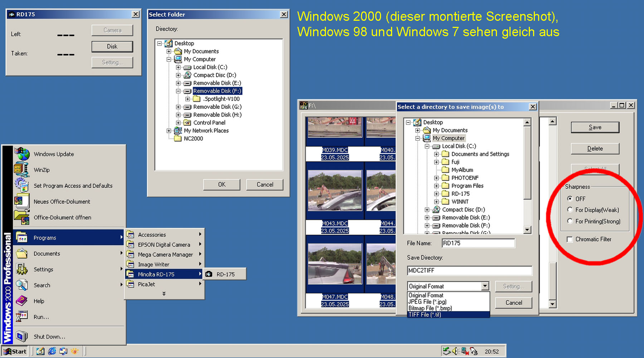The image size is (644, 358).
Task: Open Documents submenu in Start menu
Action: click(69, 253)
